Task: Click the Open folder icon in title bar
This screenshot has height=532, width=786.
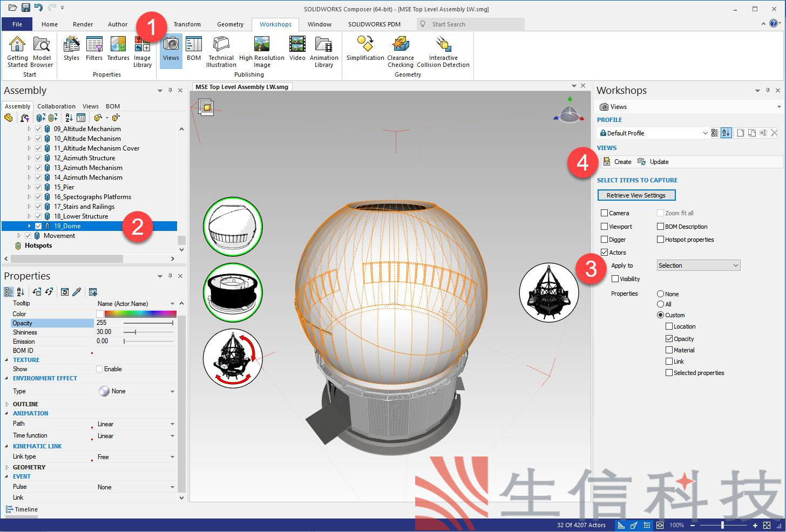Action: 12,8
